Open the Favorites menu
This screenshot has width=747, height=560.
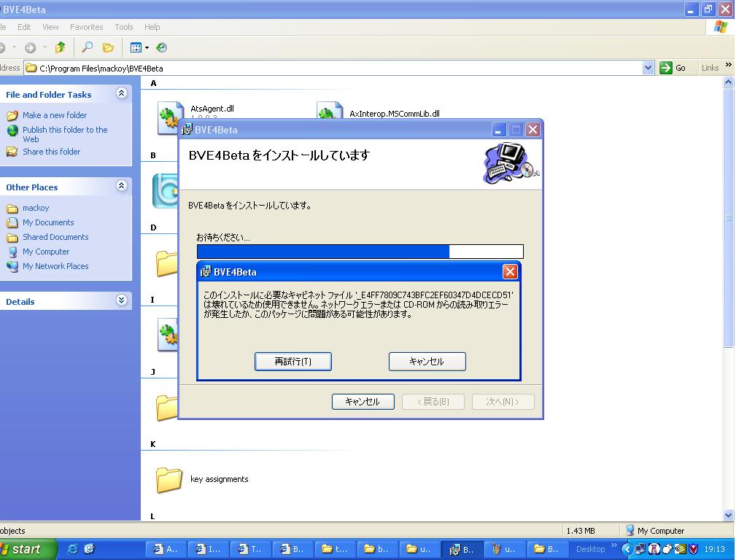(86, 27)
